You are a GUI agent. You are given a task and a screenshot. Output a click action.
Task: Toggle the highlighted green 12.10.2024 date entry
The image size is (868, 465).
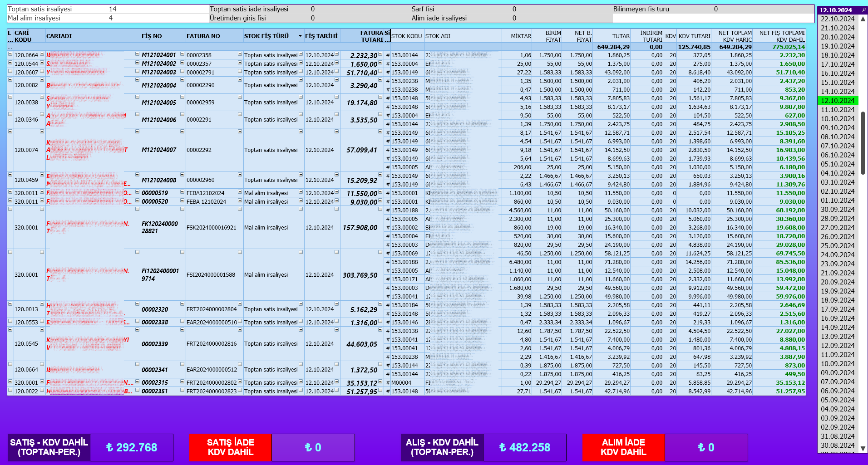[838, 101]
